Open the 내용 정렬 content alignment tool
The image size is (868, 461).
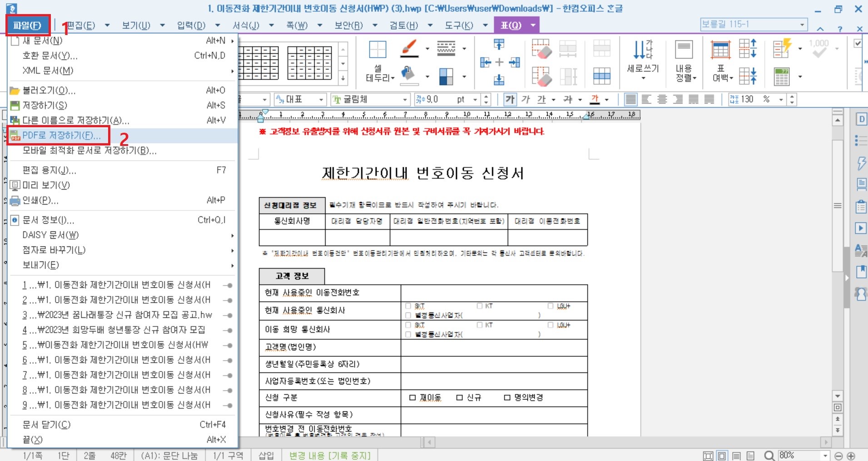click(x=685, y=60)
